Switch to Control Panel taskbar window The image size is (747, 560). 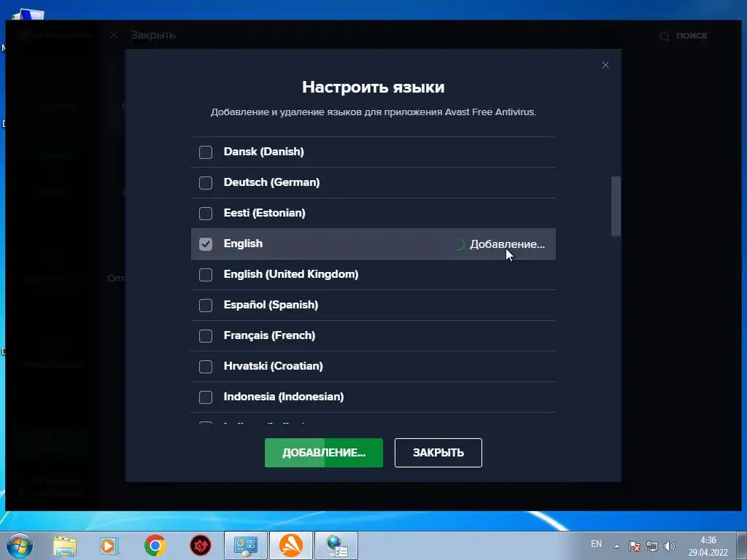pos(246,545)
